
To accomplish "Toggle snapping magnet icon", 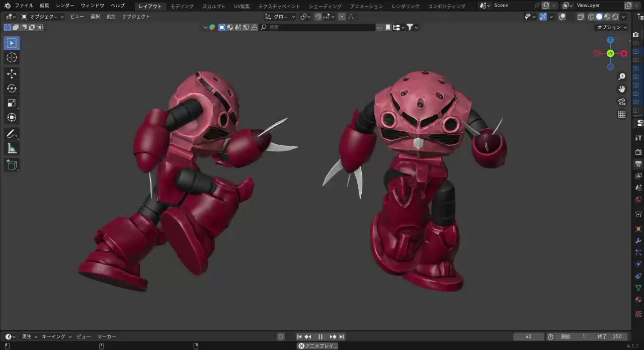I will pyautogui.click(x=318, y=17).
